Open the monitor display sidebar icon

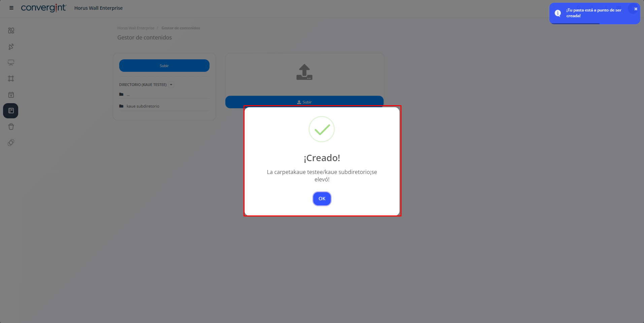coord(11,63)
